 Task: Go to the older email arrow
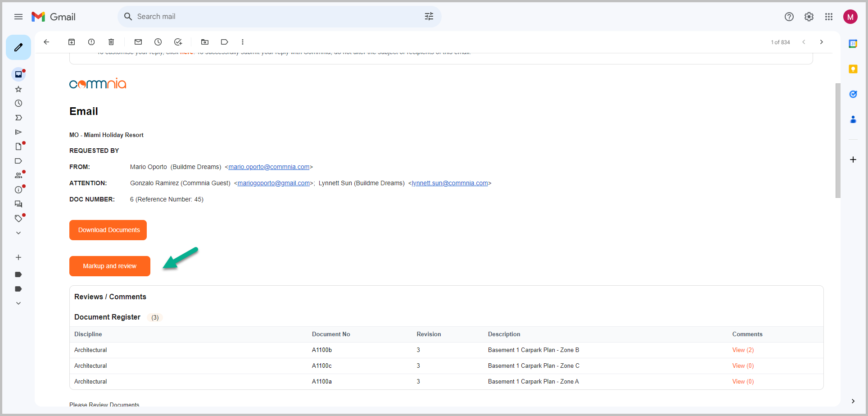coord(822,42)
